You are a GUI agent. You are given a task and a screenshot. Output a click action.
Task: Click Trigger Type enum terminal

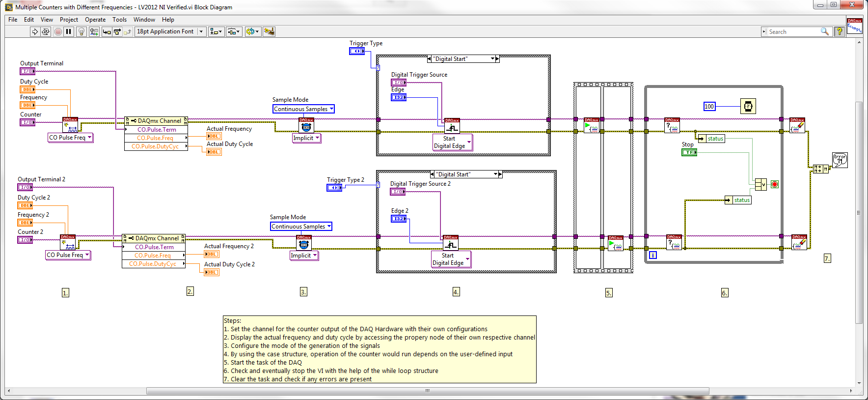coord(357,51)
